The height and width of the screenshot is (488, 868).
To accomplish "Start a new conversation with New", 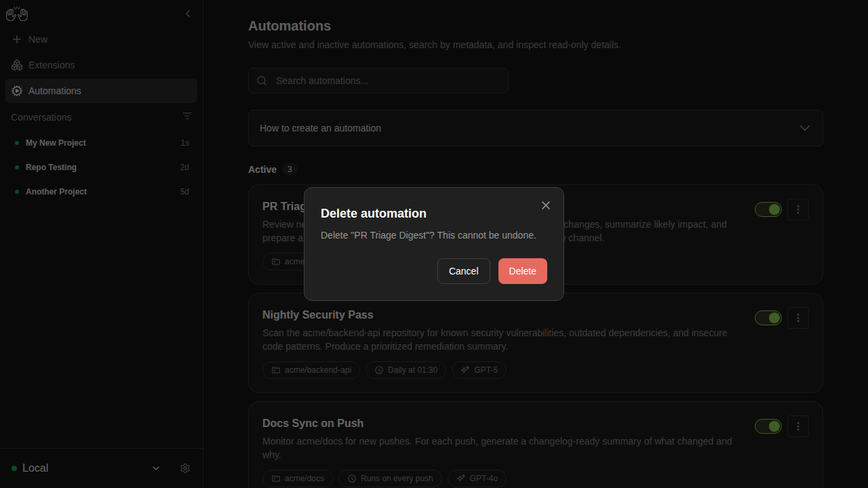I will pyautogui.click(x=101, y=39).
